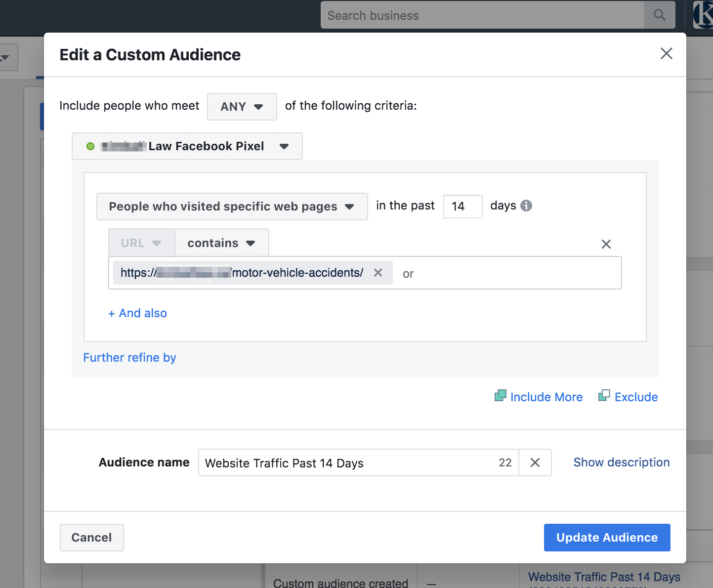Screen dimensions: 713x588
Task: Click the search magnifier icon
Action: [660, 15]
